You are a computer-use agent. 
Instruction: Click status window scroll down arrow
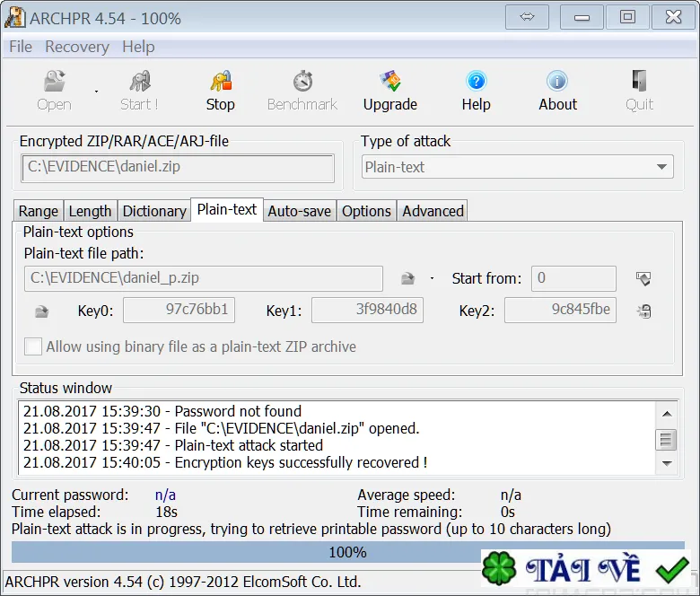coord(667,463)
